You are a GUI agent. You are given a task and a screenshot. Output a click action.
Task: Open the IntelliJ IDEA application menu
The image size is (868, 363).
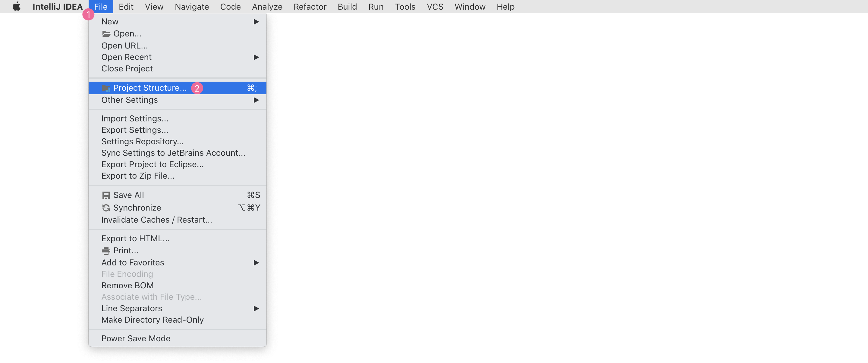point(57,7)
